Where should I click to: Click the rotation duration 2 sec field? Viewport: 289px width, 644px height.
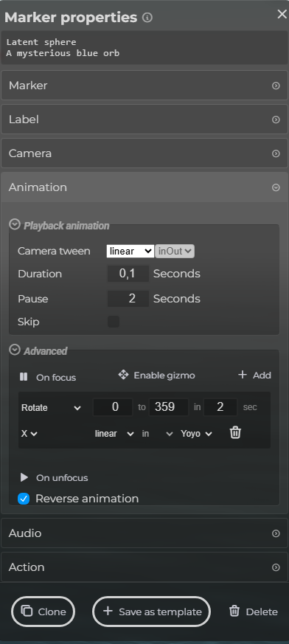point(220,407)
